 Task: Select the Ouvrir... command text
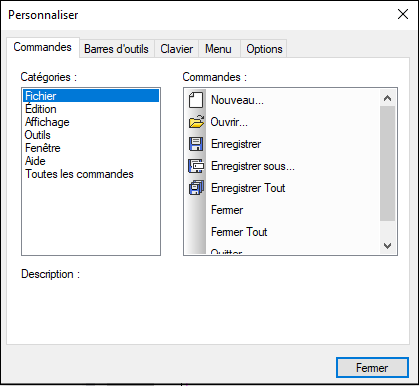click(229, 122)
